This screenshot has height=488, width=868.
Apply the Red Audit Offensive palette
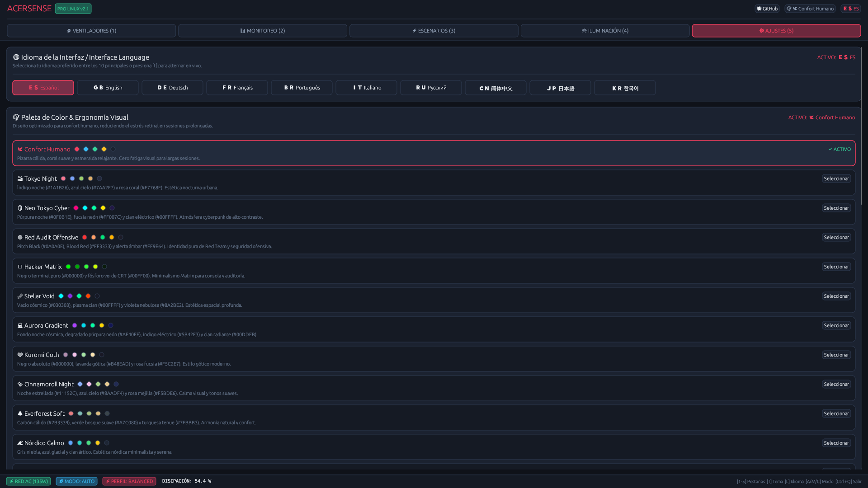[x=836, y=237]
